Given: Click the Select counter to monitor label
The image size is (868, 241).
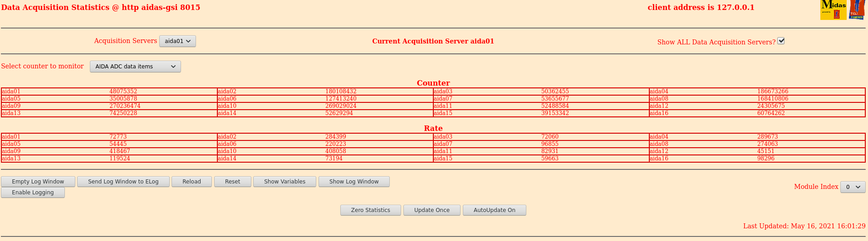Looking at the screenshot, I should tap(42, 66).
